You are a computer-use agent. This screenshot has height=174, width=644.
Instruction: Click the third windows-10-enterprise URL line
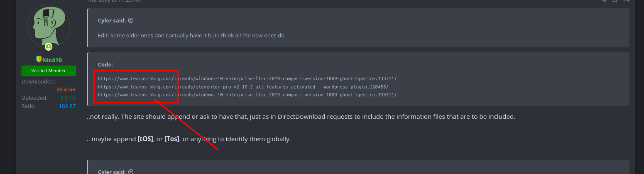point(247,95)
